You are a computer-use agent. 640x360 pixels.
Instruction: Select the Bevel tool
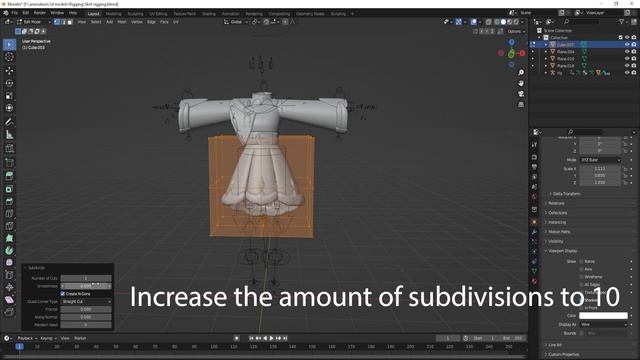click(9, 201)
